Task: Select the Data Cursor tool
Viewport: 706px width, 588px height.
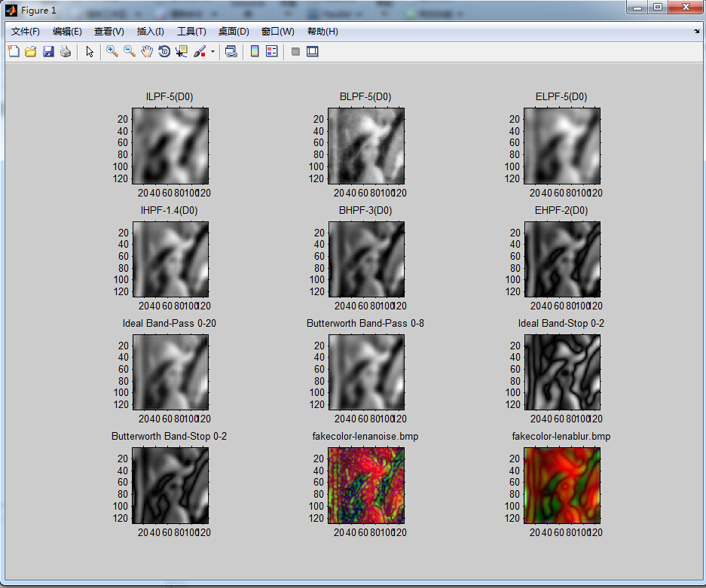Action: click(182, 51)
